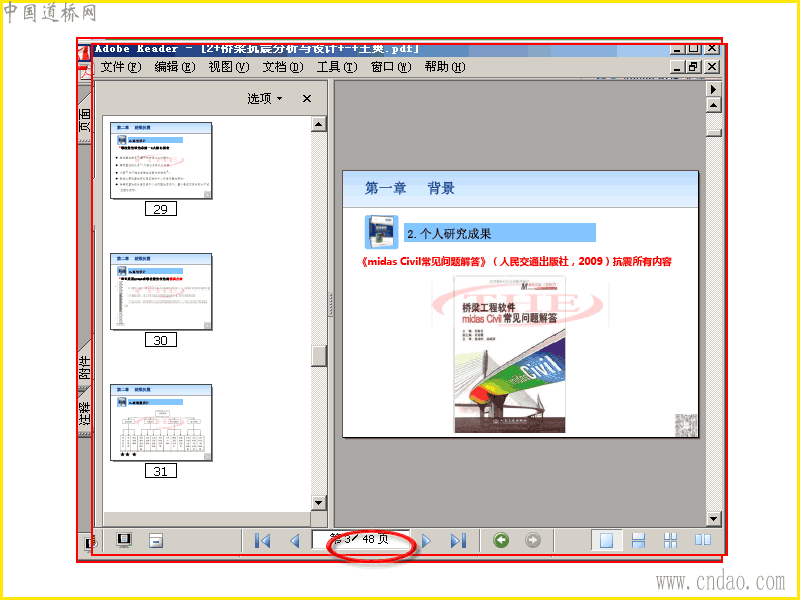Click the midas Civil book cover image
The height and width of the screenshot is (600, 800).
[x=509, y=355]
